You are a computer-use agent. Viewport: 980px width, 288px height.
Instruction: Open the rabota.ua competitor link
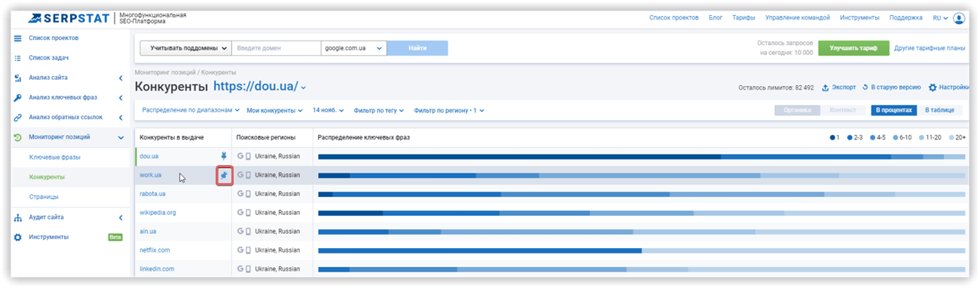click(x=152, y=194)
